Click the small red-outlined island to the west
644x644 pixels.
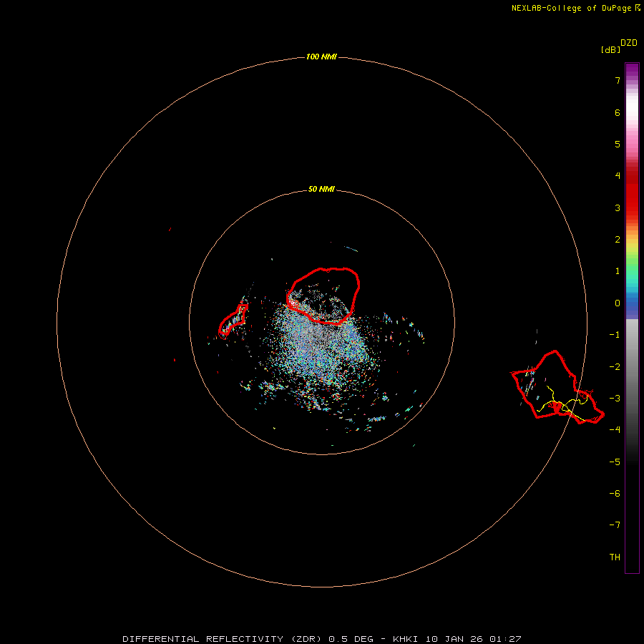coord(233,321)
